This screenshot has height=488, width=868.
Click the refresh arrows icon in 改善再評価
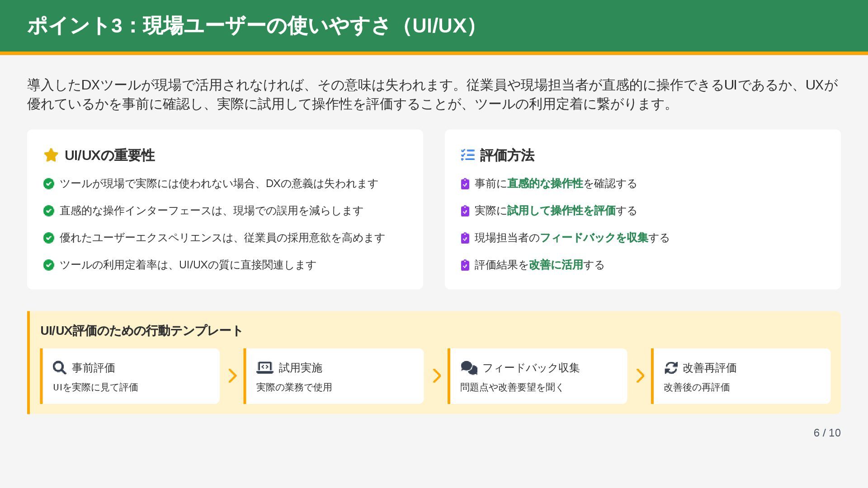click(x=671, y=368)
